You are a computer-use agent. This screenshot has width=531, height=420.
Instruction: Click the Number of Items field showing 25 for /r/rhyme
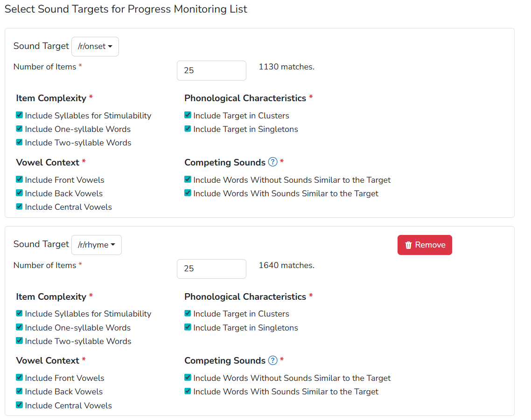click(211, 269)
